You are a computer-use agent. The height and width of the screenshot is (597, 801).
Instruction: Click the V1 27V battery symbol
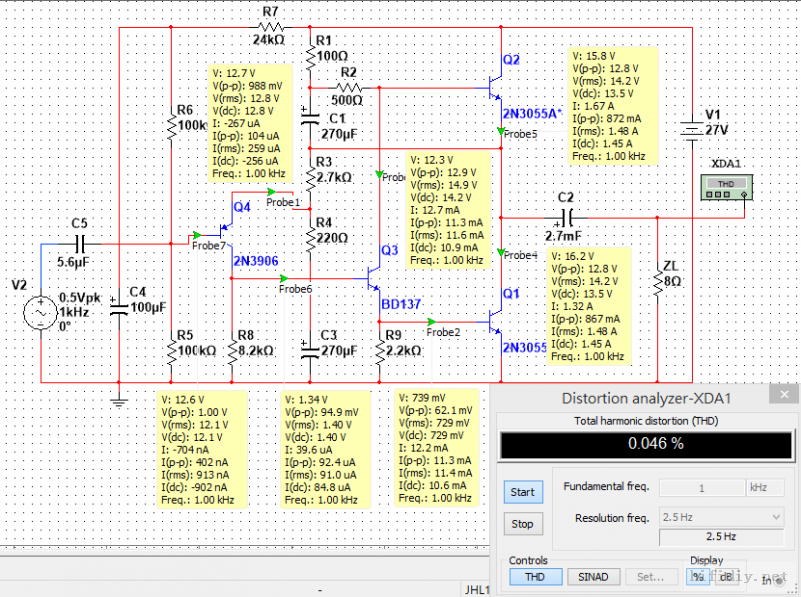click(x=687, y=128)
